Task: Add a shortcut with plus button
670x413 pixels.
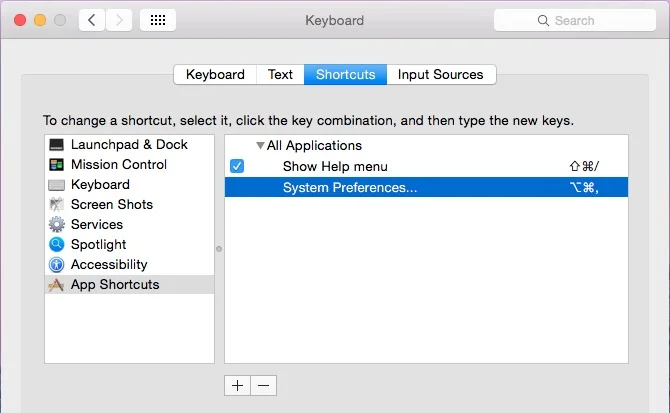Action: click(x=238, y=386)
